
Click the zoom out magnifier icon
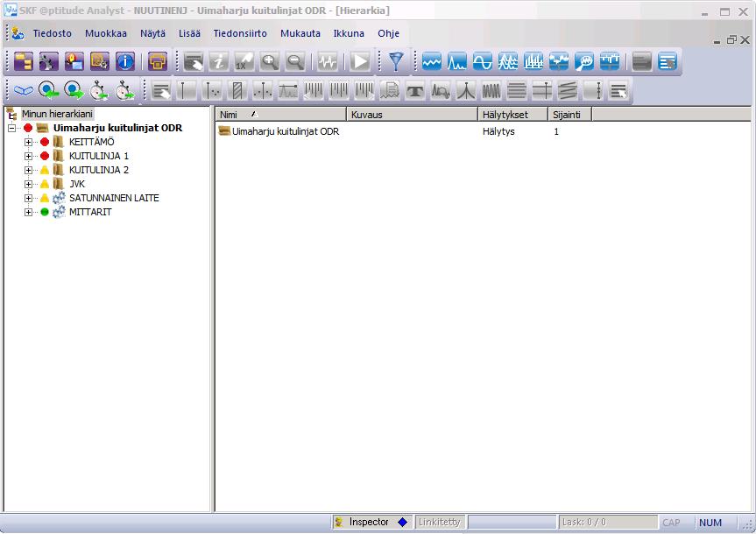click(295, 61)
